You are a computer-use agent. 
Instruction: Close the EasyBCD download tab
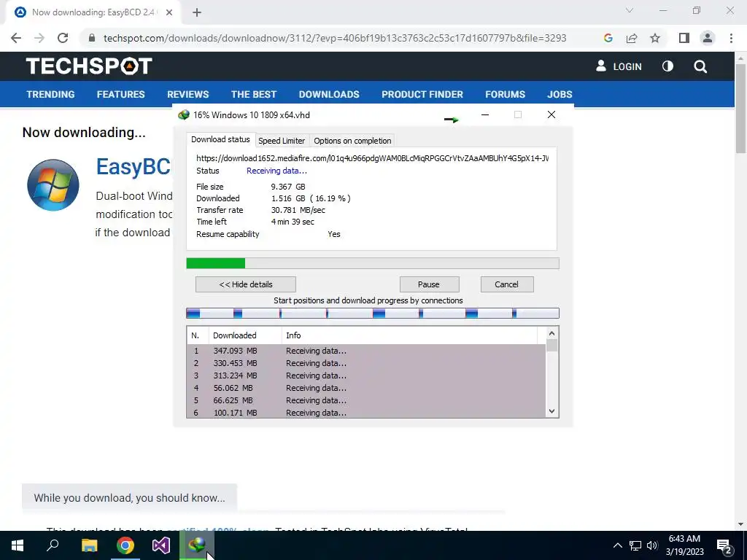point(169,12)
